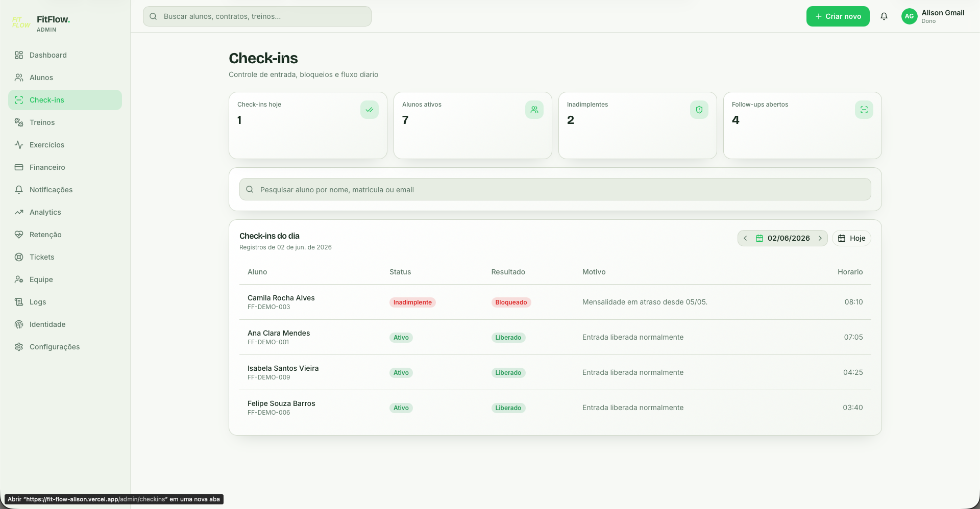Click the Status column header
The width and height of the screenshot is (980, 509).
pyautogui.click(x=400, y=272)
